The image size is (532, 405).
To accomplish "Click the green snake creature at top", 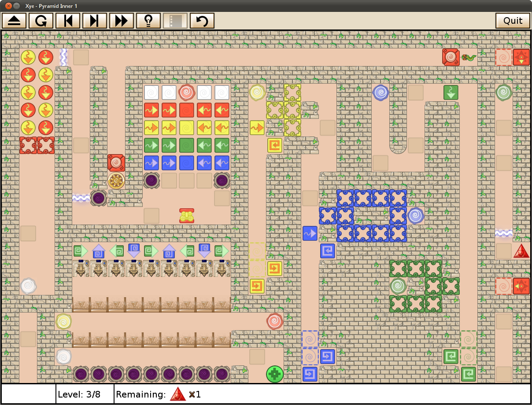I will tap(469, 57).
